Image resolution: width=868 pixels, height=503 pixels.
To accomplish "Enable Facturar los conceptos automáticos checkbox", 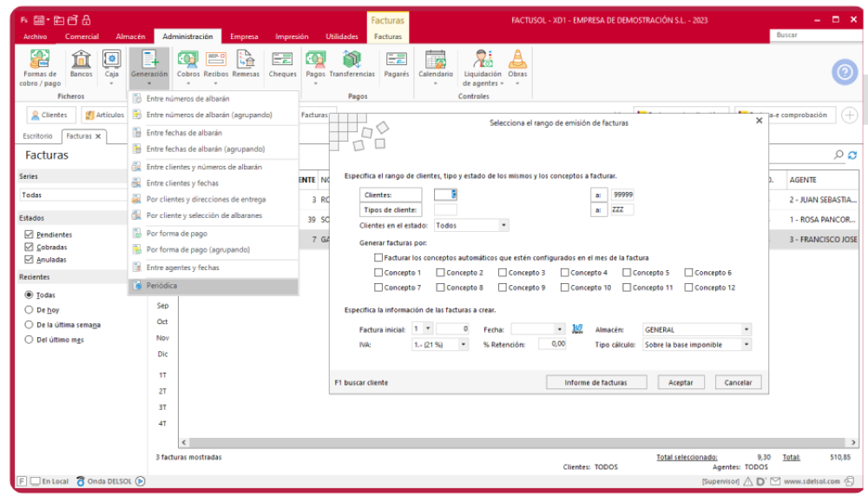I will (378, 258).
